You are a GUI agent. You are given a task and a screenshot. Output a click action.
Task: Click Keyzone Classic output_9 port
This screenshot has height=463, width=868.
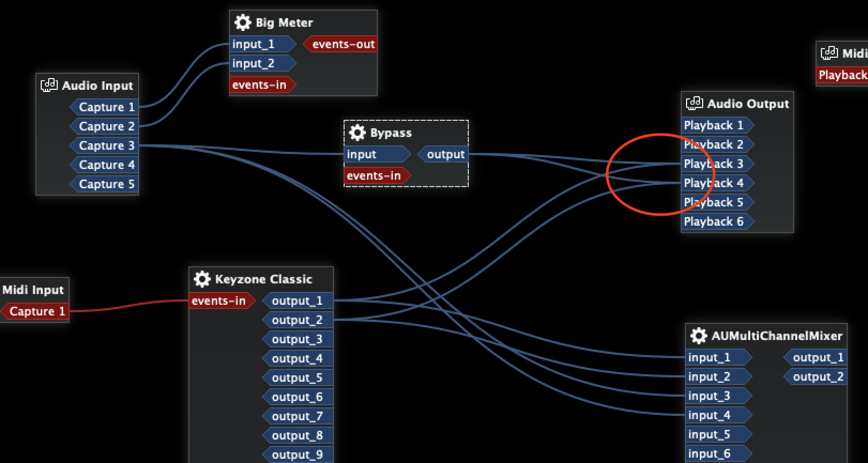coord(298,454)
